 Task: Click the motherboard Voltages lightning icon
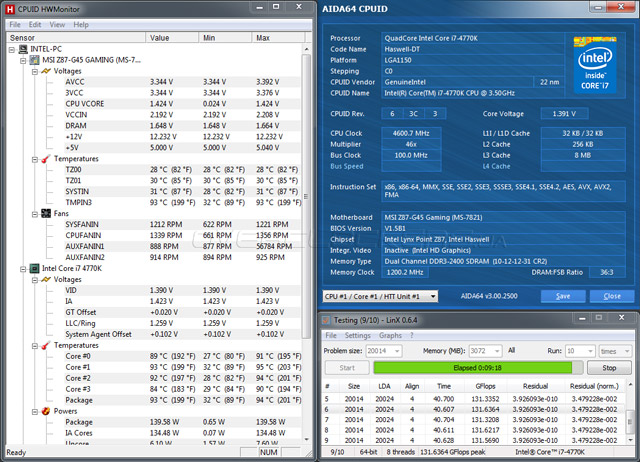click(x=46, y=71)
